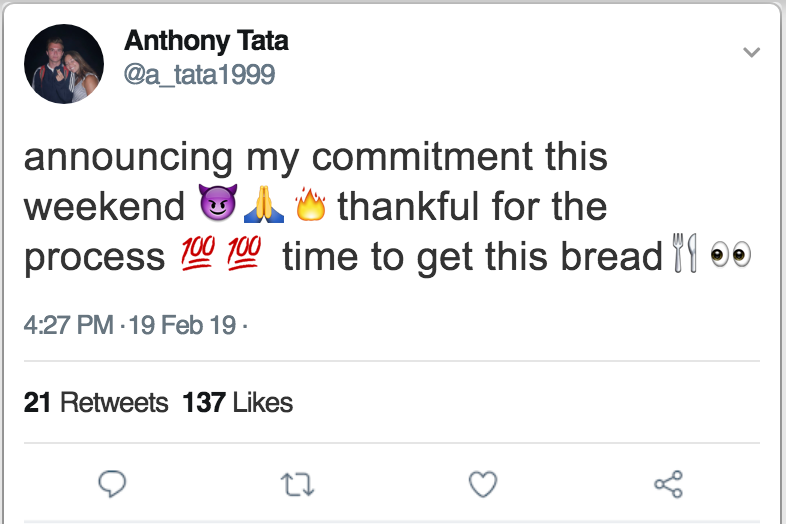Retweet this tweet using the arrows icon

tap(297, 484)
